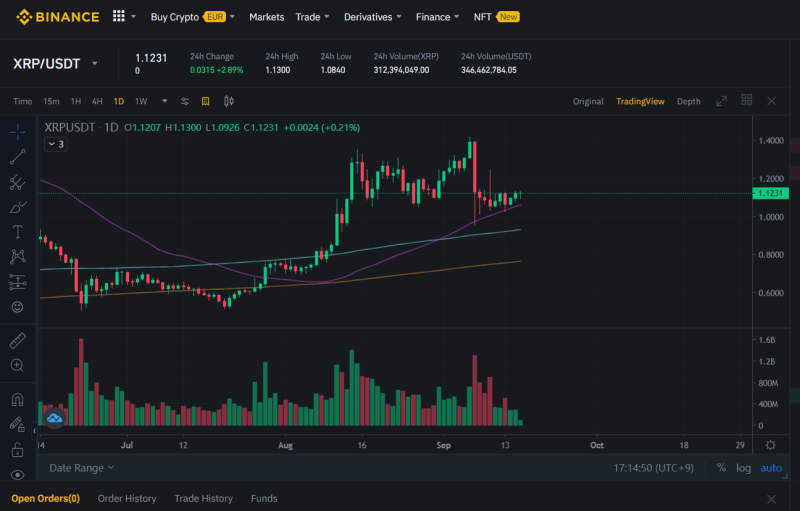Select the 1W interval
This screenshot has width=800, height=511.
click(141, 101)
